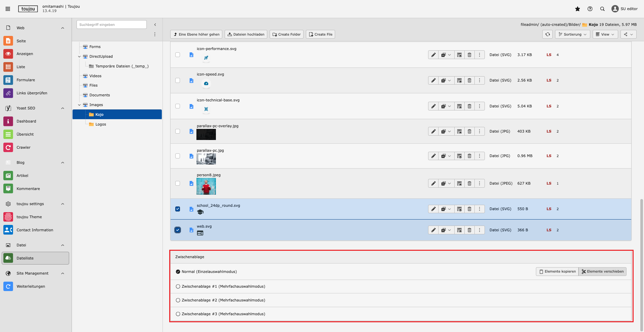The height and width of the screenshot is (332, 644).
Task: Open the Sortierung dropdown
Action: (572, 34)
